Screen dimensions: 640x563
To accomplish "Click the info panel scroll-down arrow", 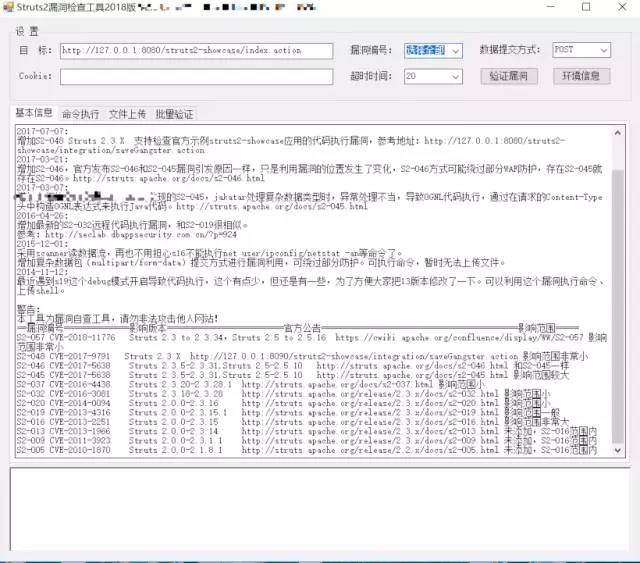I will pos(618,450).
